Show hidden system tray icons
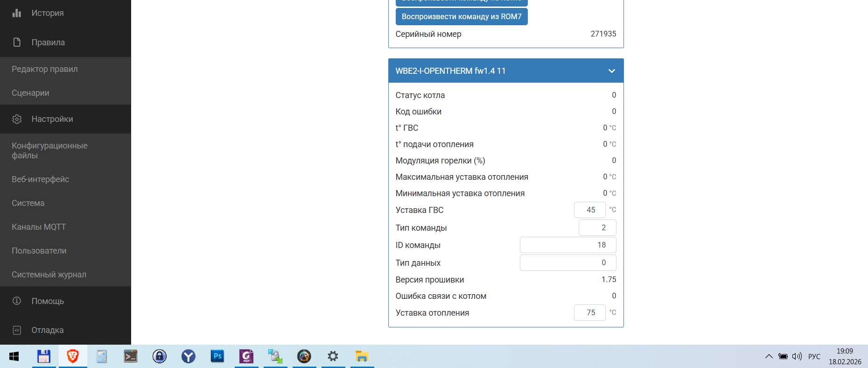Image resolution: width=868 pixels, height=368 pixels. (x=769, y=357)
